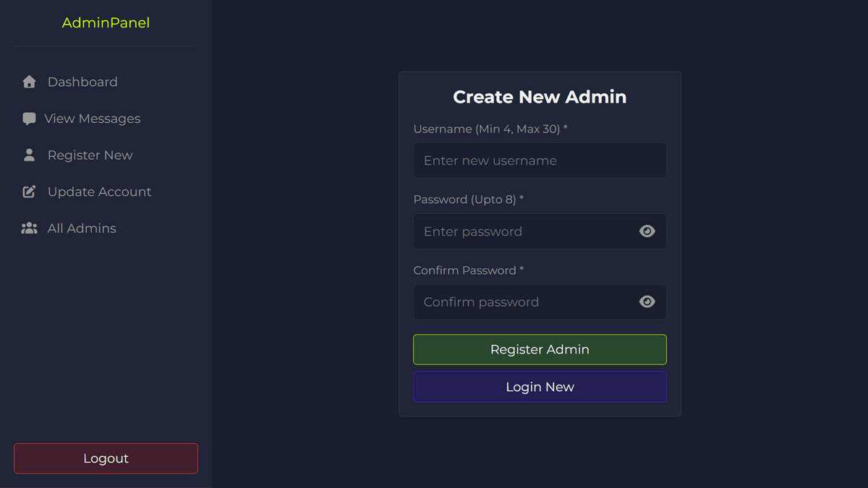
Task: Click the home icon beside Dashboard
Action: coord(29,82)
